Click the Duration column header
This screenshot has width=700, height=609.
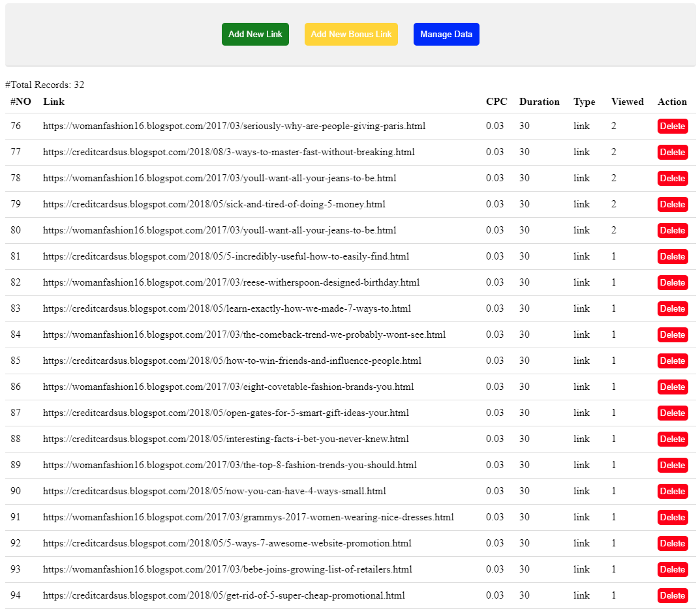[x=539, y=102]
